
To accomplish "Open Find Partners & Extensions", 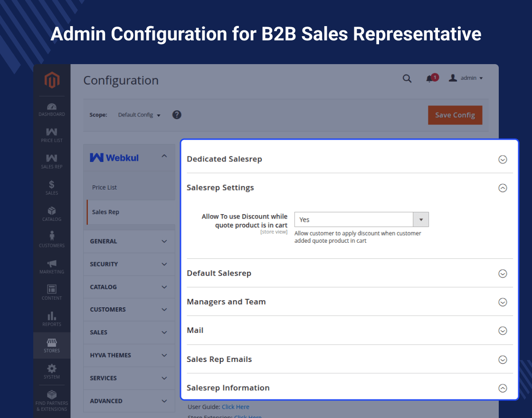I will [x=52, y=401].
